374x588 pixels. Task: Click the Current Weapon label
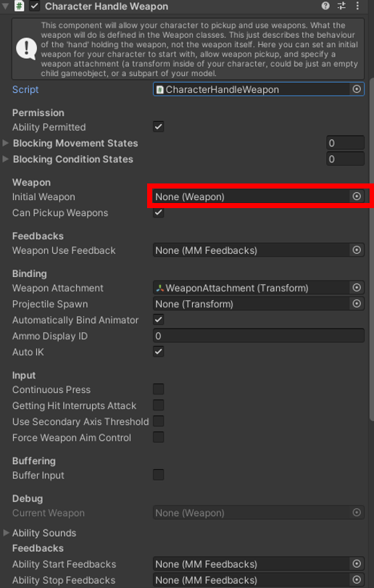[49, 513]
